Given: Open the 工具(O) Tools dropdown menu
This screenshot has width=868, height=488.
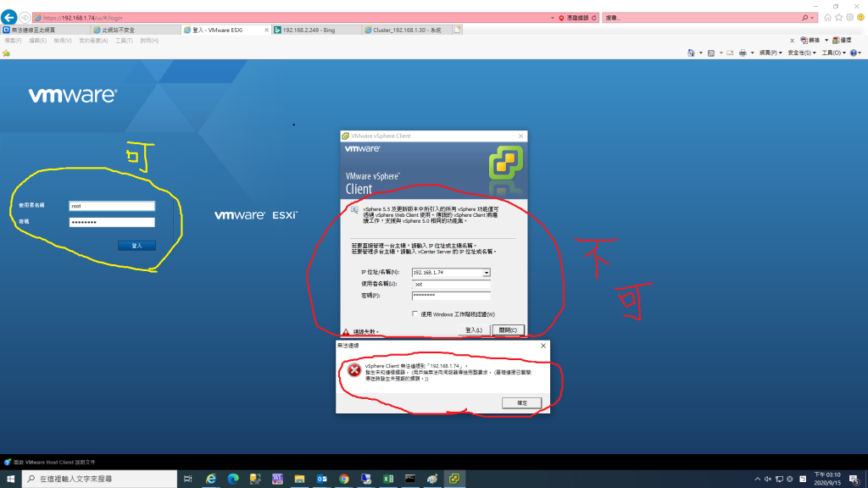Looking at the screenshot, I should click(x=834, y=53).
